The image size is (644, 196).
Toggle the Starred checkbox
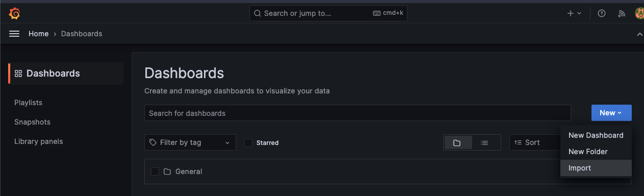[x=248, y=142]
